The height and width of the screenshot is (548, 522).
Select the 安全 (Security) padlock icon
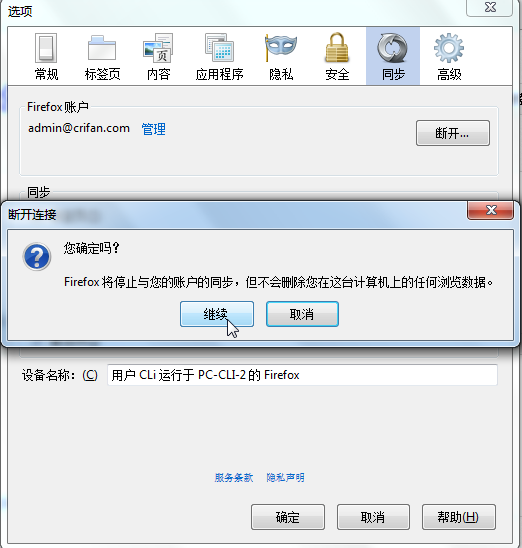tap(337, 57)
